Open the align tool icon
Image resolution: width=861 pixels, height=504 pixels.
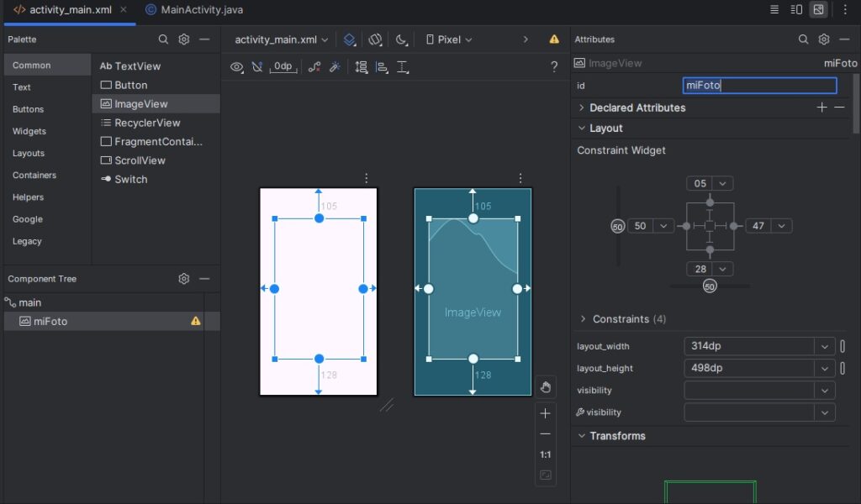tap(382, 67)
